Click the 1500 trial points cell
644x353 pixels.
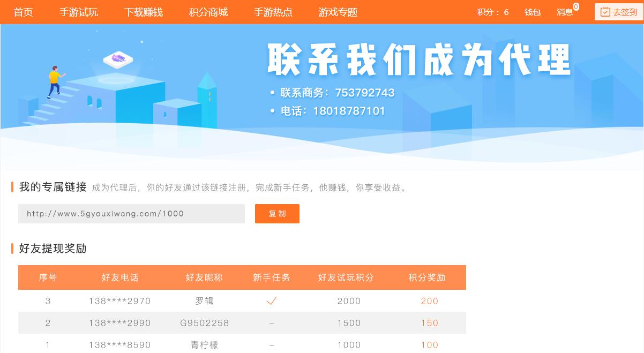pos(349,323)
